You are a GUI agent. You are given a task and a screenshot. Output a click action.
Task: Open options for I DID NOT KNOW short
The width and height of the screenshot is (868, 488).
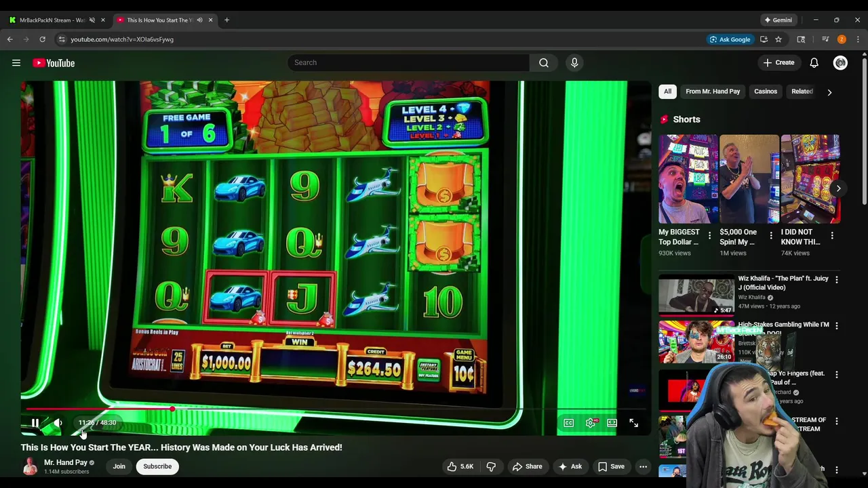[832, 236]
